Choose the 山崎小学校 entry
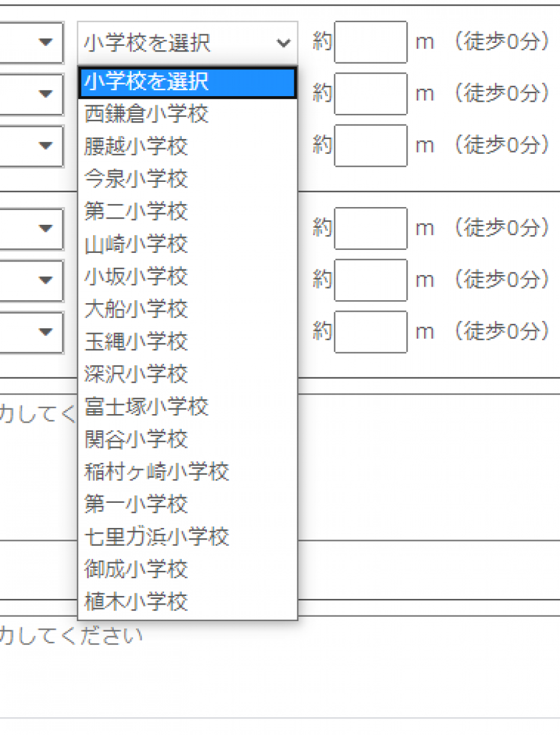The width and height of the screenshot is (560, 735). click(x=136, y=244)
